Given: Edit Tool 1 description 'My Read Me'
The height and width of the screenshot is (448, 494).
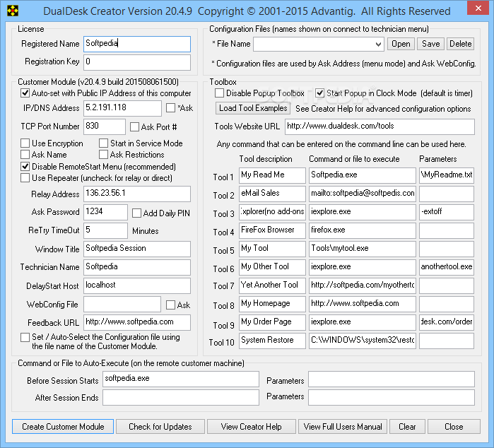Looking at the screenshot, I should coord(272,175).
